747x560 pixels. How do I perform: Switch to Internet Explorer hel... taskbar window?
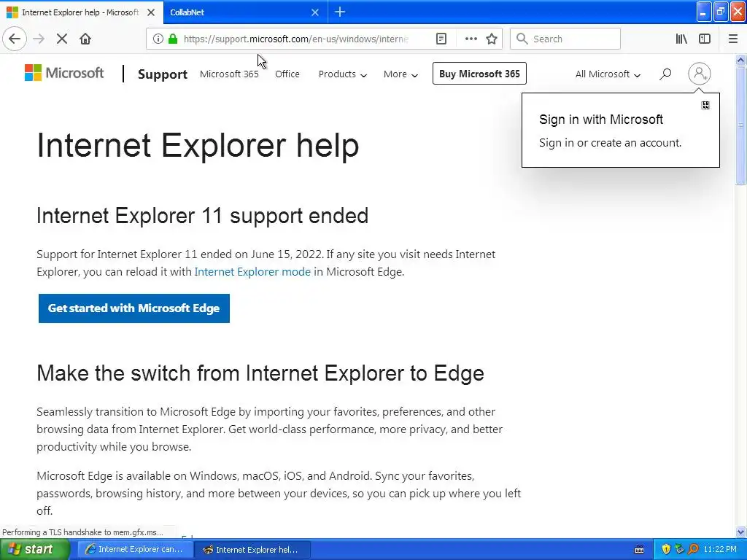point(252,550)
